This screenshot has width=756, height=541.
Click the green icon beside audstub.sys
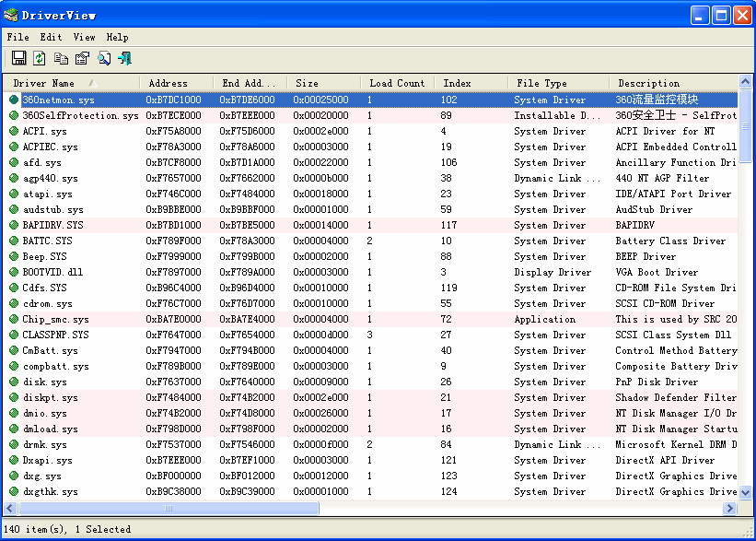coord(14,209)
